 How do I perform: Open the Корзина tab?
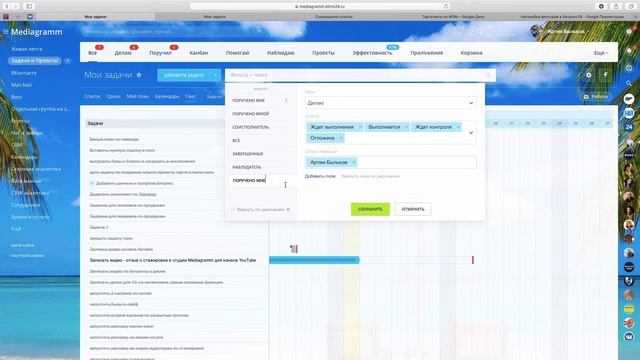[471, 53]
